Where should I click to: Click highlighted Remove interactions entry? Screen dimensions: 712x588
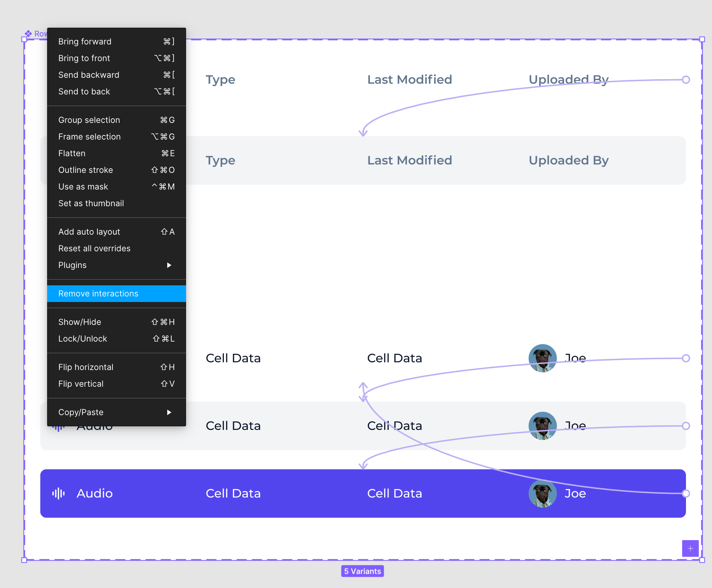116,294
